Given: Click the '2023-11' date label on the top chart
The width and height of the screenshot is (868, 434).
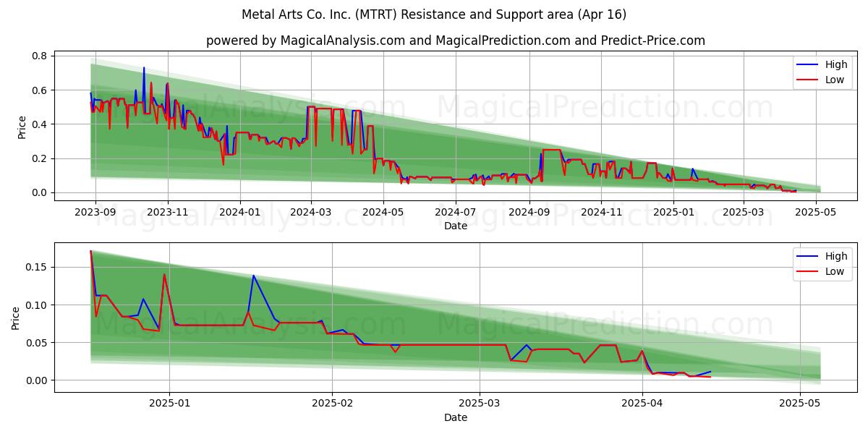Looking at the screenshot, I should click(168, 212).
